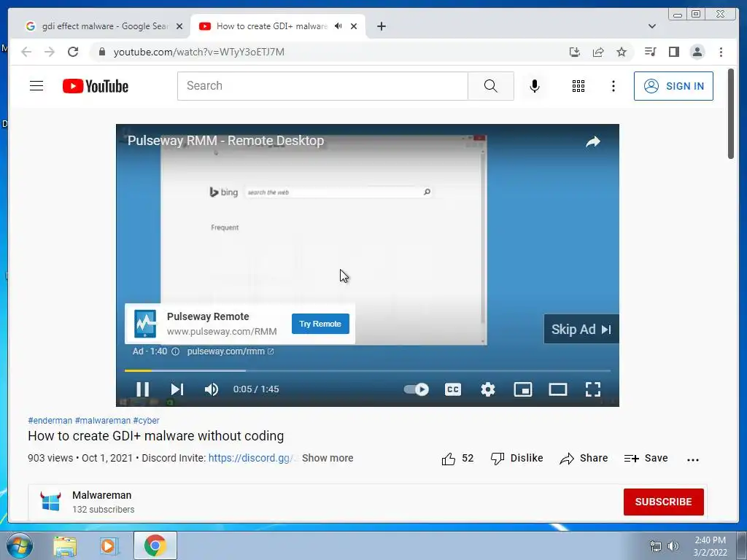Seek on the video progress bar

pos(368,370)
